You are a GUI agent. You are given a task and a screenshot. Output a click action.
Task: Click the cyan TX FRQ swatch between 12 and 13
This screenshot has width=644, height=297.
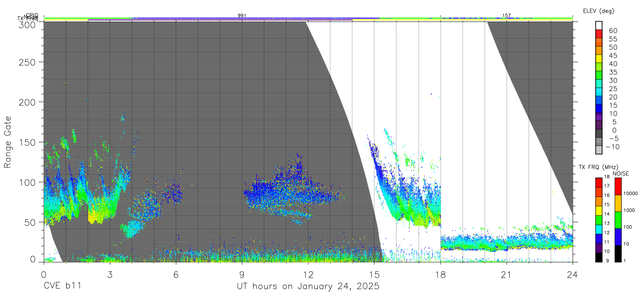599,228
